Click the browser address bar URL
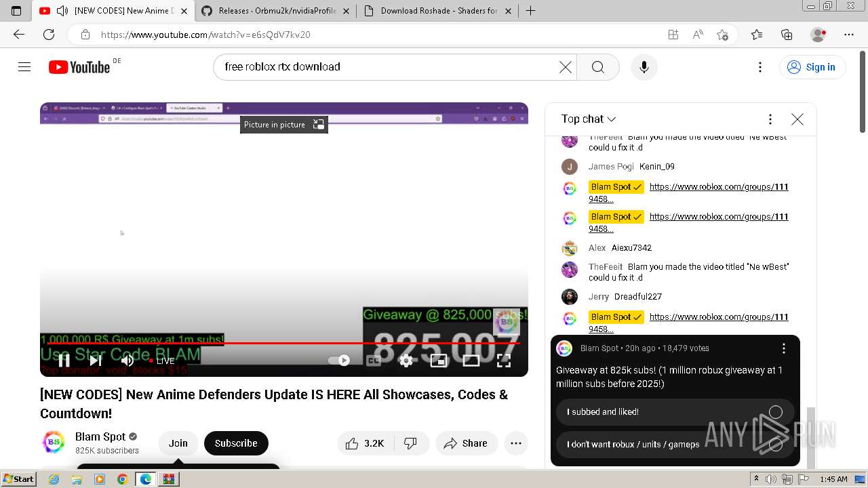868x488 pixels. point(205,35)
